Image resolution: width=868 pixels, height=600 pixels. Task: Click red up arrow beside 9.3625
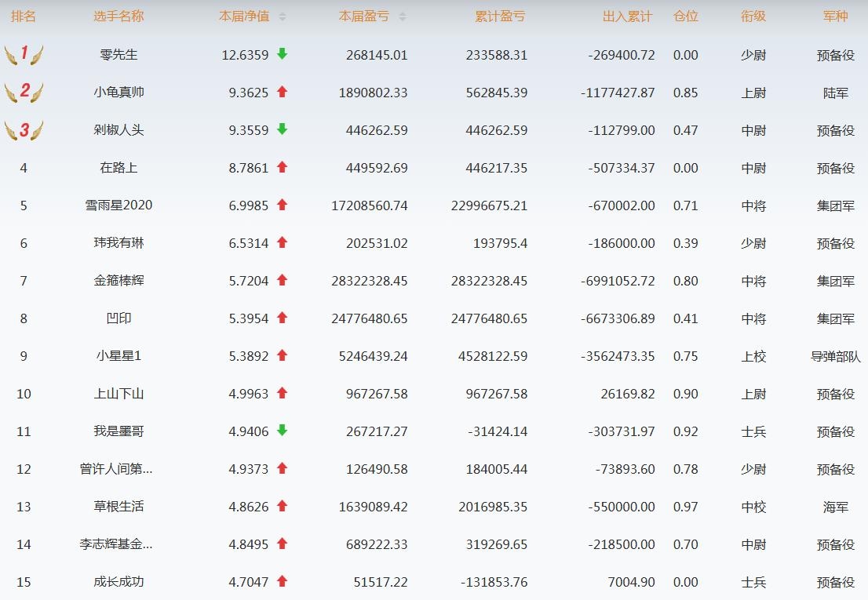pyautogui.click(x=283, y=92)
